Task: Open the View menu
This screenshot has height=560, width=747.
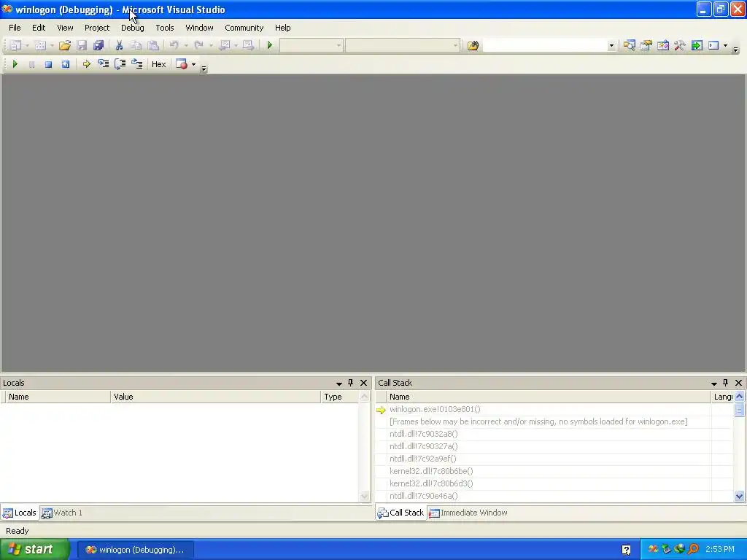Action: pyautogui.click(x=65, y=28)
